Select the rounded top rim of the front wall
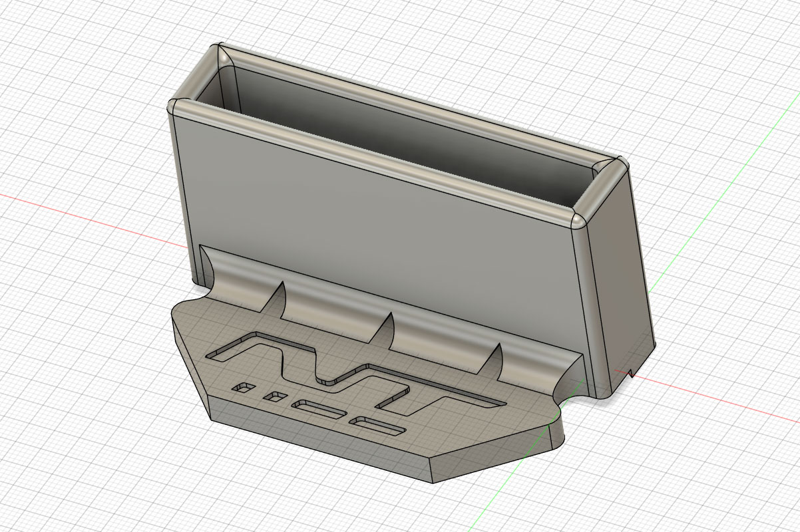Viewport: 800px width, 532px height. (373, 163)
